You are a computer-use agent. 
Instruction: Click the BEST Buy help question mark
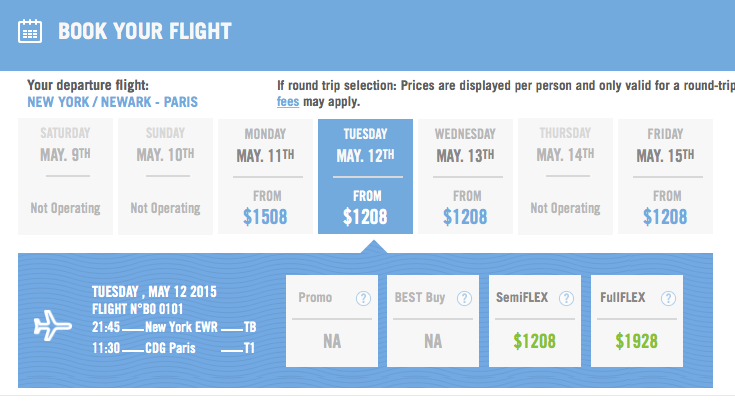click(462, 298)
